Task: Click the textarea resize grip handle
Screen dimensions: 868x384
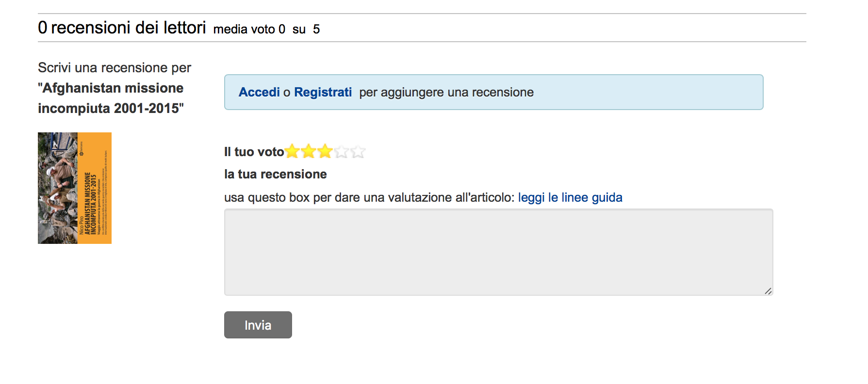Action: click(768, 291)
